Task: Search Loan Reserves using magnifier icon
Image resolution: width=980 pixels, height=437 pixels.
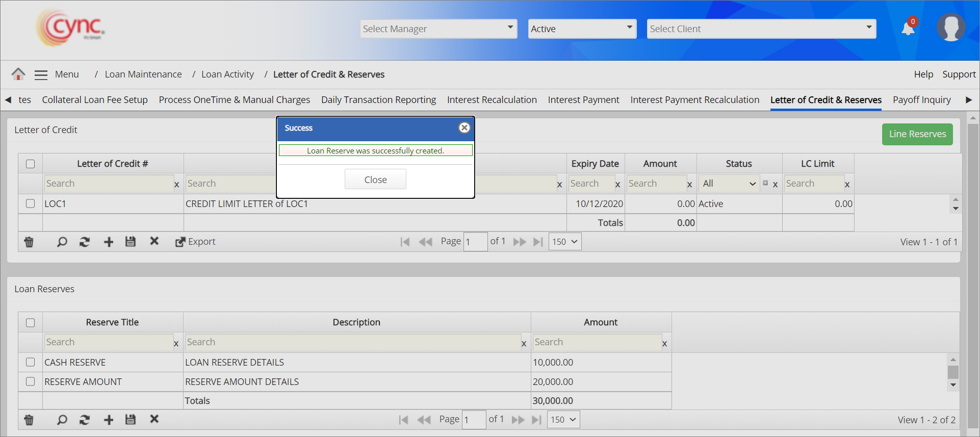Action: pyautogui.click(x=62, y=420)
